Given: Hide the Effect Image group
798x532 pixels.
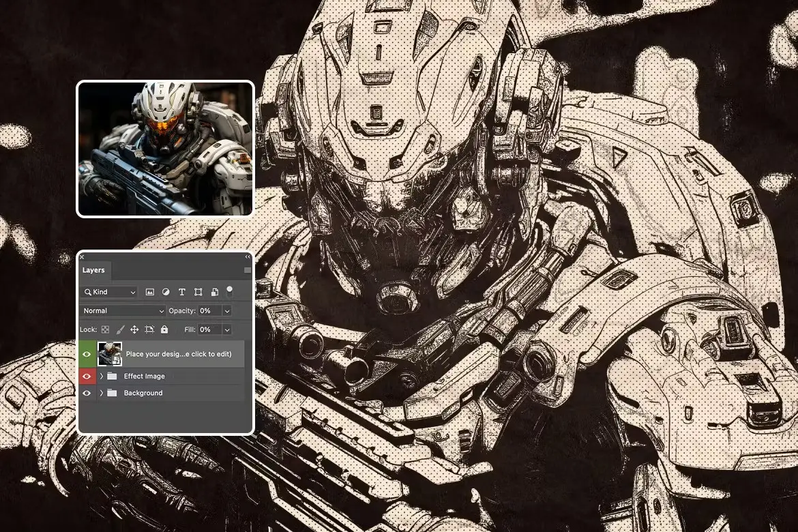Looking at the screenshot, I should (x=87, y=376).
